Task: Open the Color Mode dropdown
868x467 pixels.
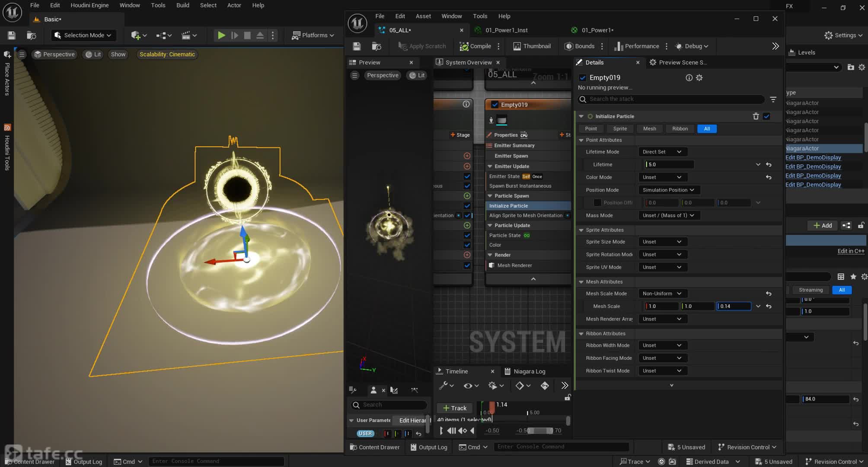Action: pos(662,177)
